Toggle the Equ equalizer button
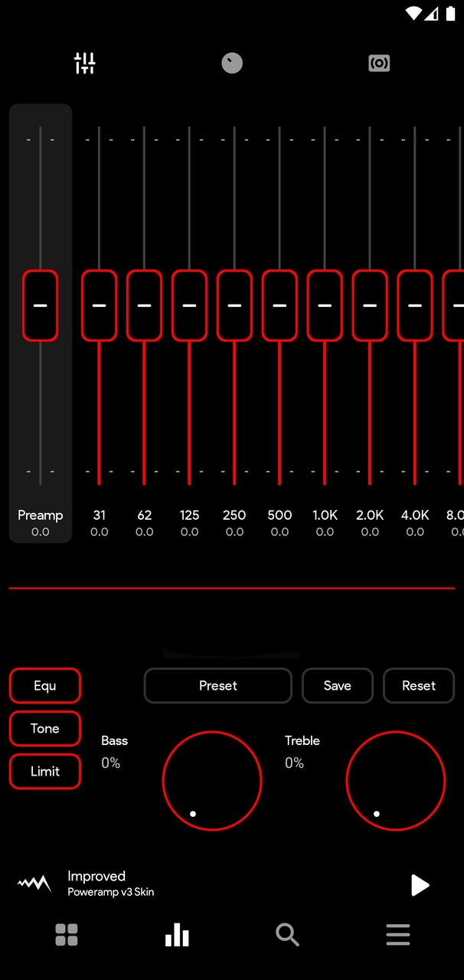The image size is (464, 980). (45, 685)
